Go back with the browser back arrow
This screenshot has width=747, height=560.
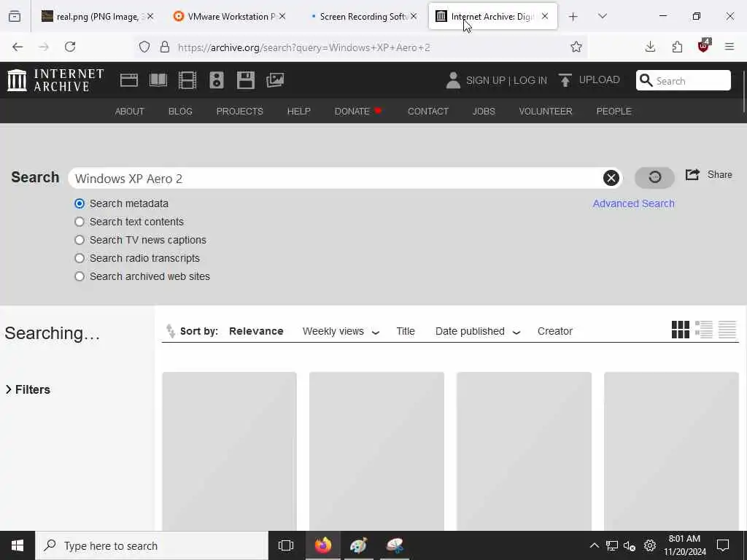pyautogui.click(x=18, y=47)
